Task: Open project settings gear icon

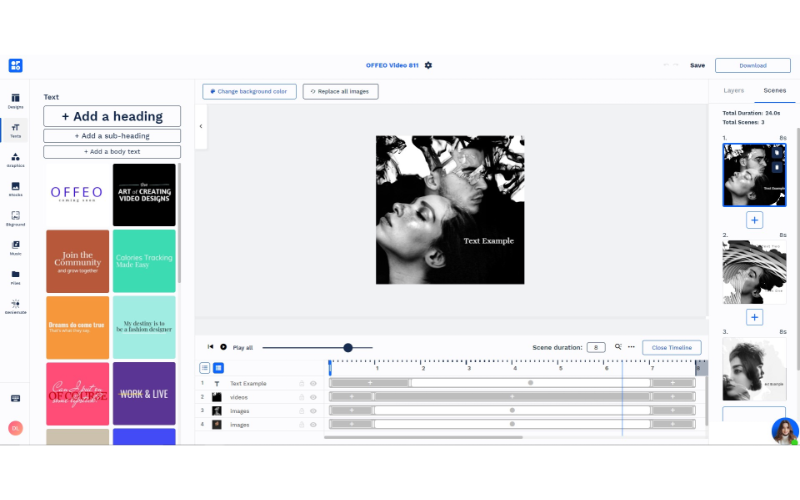Action: (x=428, y=65)
